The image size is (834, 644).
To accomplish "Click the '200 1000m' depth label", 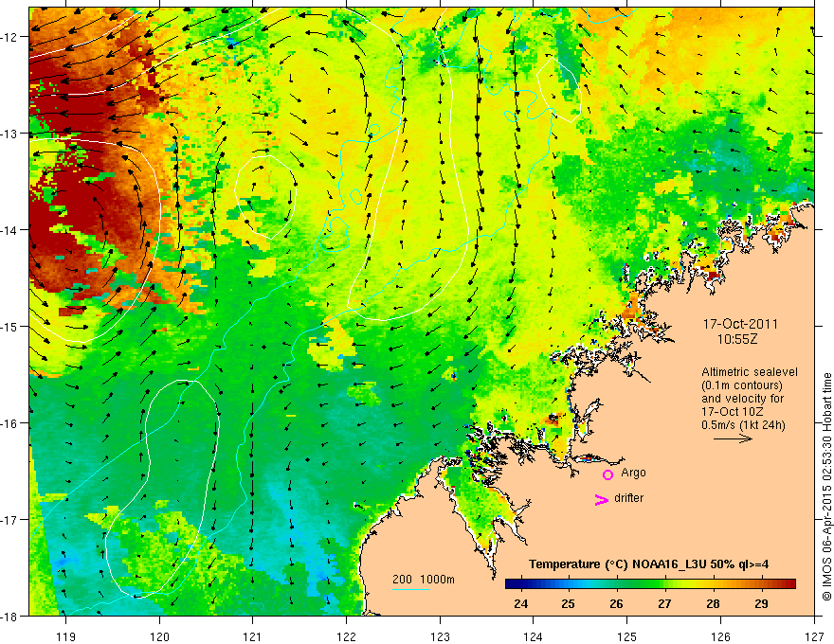I will 424,580.
